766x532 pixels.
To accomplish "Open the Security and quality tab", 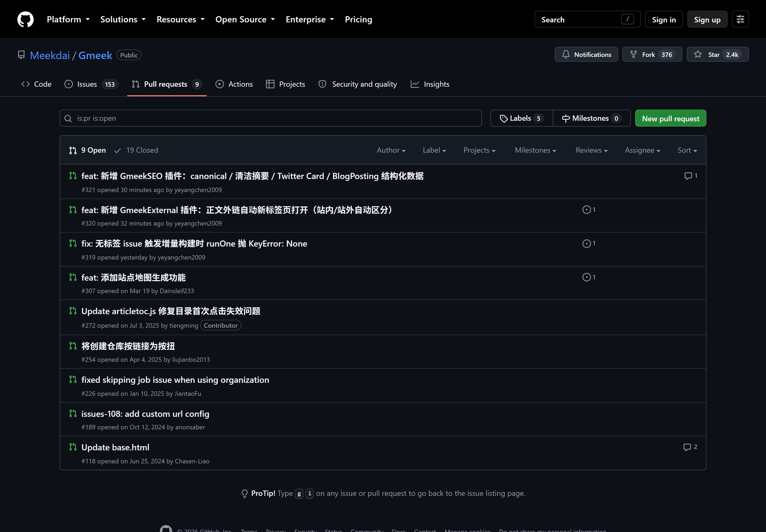I will (358, 84).
